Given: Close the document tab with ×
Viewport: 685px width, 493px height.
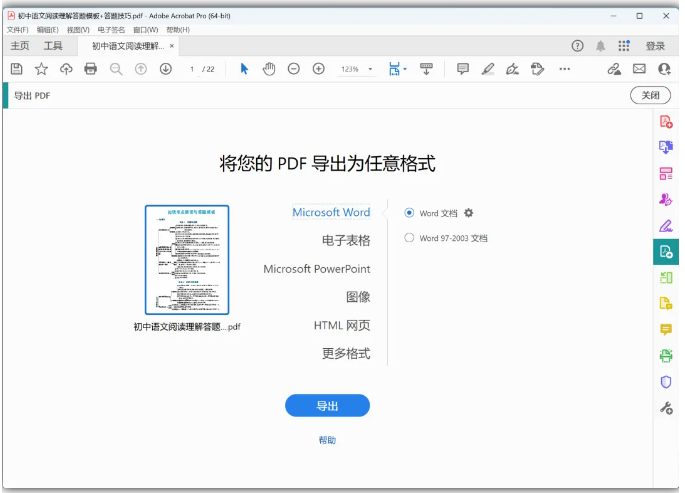Looking at the screenshot, I should coord(172,45).
